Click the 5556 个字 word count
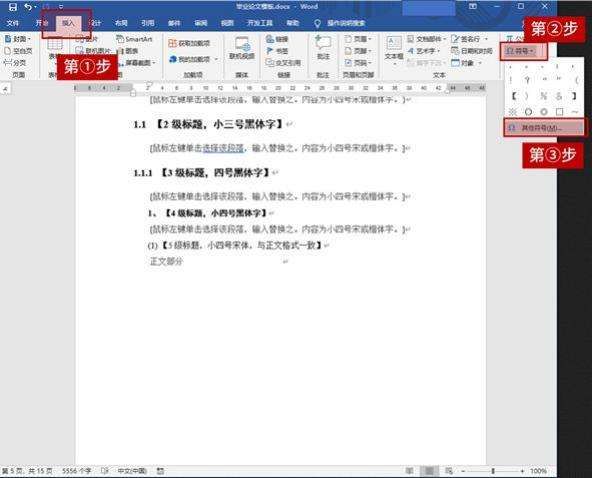Viewport: 592px width, 478px height. pyautogui.click(x=77, y=471)
